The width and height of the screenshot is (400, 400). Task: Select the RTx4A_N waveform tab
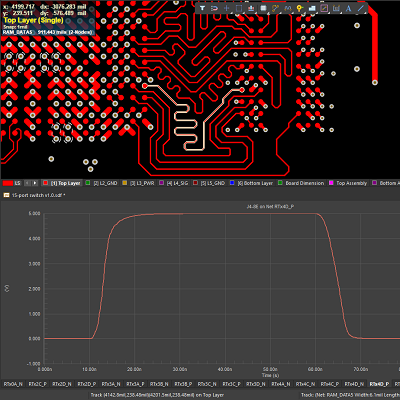(x=281, y=384)
